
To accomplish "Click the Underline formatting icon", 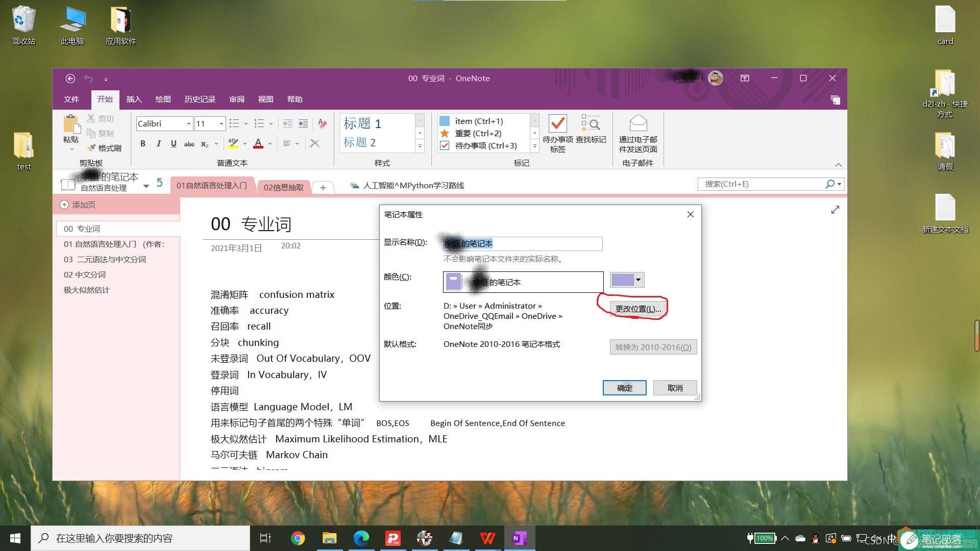I will coord(173,143).
